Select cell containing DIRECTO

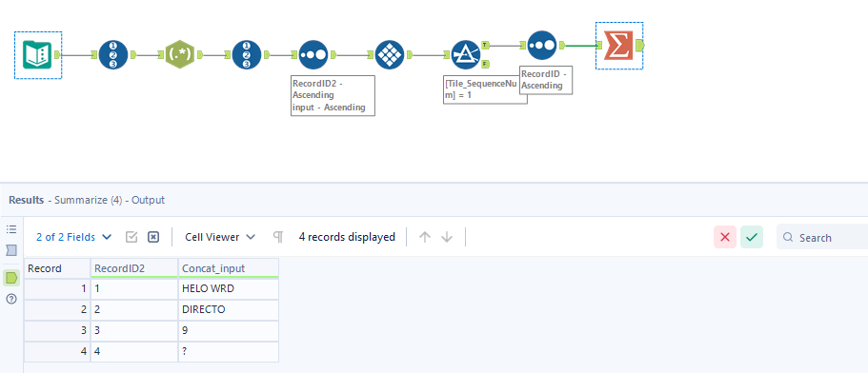(229, 309)
